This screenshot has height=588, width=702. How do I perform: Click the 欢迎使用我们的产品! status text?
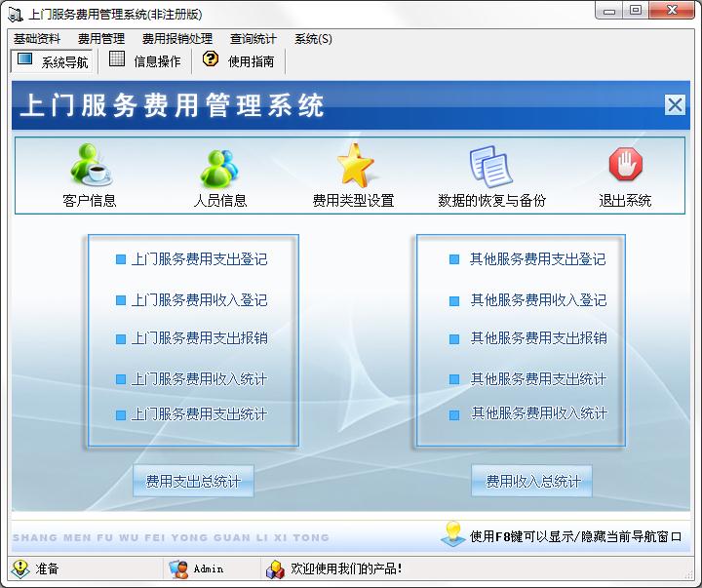[x=346, y=568]
